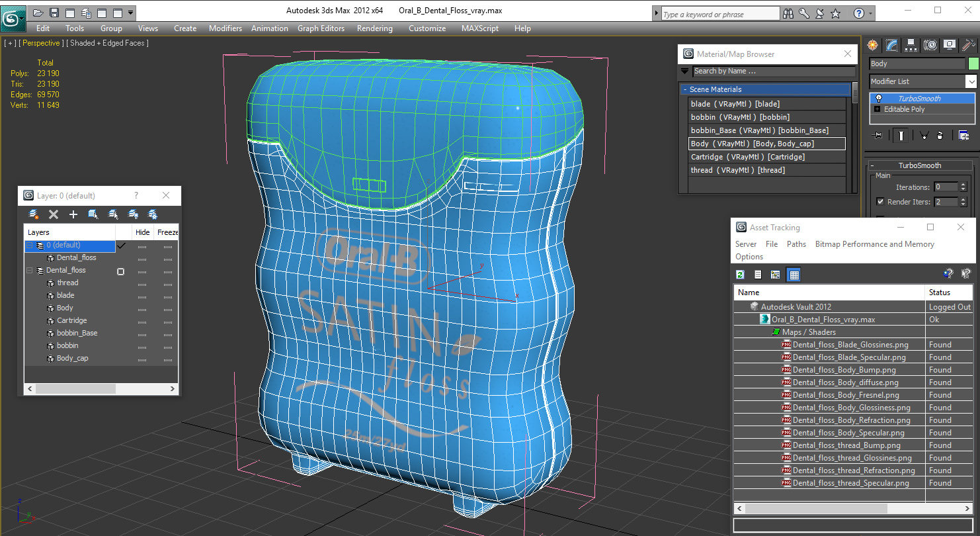Click Make Unique icon in modifier stack

pos(924,135)
